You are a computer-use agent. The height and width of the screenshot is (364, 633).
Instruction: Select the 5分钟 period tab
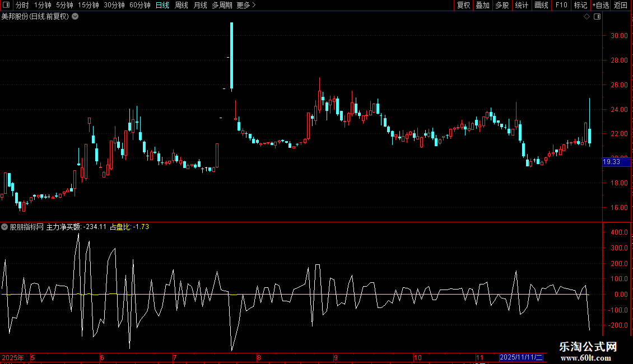pyautogui.click(x=64, y=5)
